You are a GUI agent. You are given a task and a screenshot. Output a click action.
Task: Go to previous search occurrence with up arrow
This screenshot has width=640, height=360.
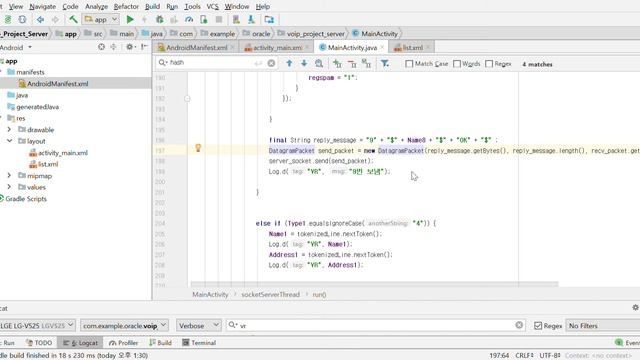coord(289,63)
